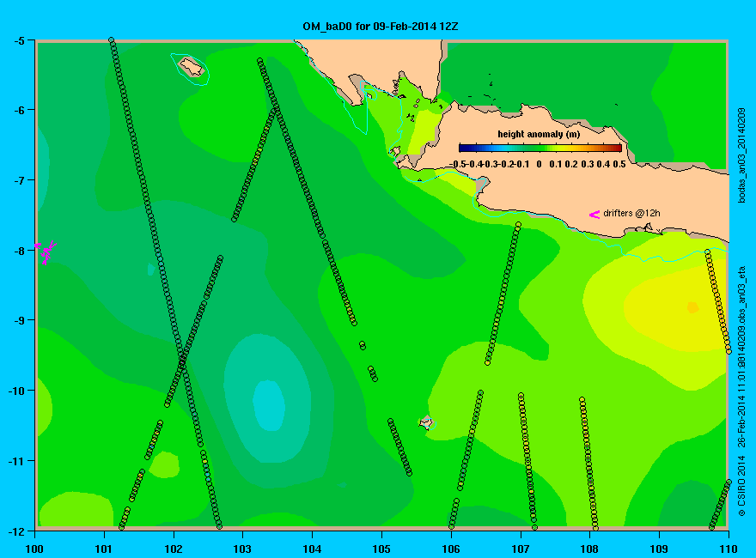This screenshot has height=558, width=756.
Task: Click the small island outlined in cyan near 102.3, -5.4
Action: click(192, 67)
